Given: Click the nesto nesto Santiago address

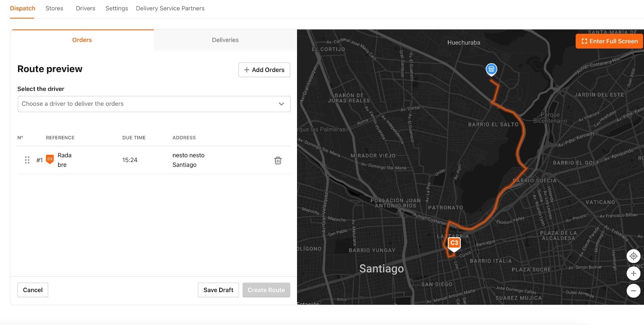Looking at the screenshot, I should (189, 160).
